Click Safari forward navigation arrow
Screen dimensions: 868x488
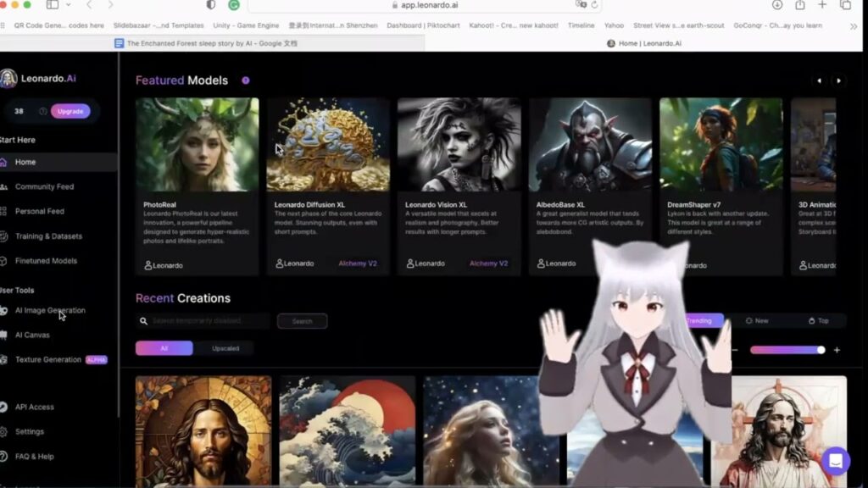[111, 4]
